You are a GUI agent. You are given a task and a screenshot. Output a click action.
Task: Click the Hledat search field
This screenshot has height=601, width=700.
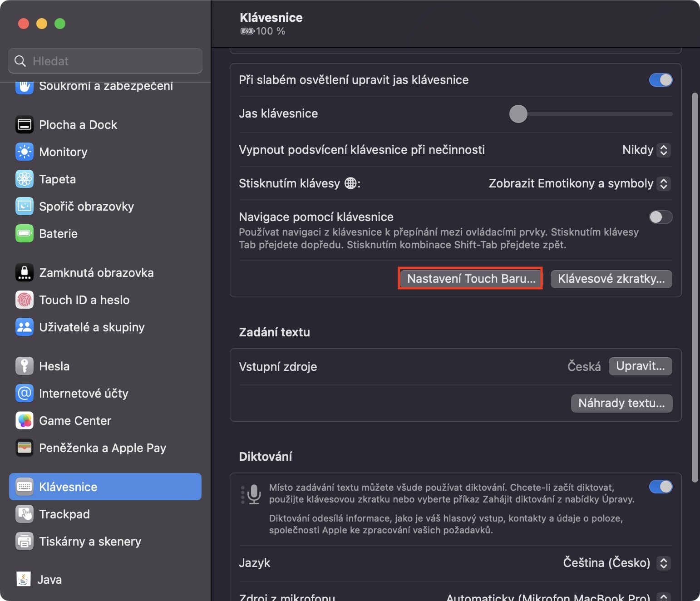click(x=105, y=61)
